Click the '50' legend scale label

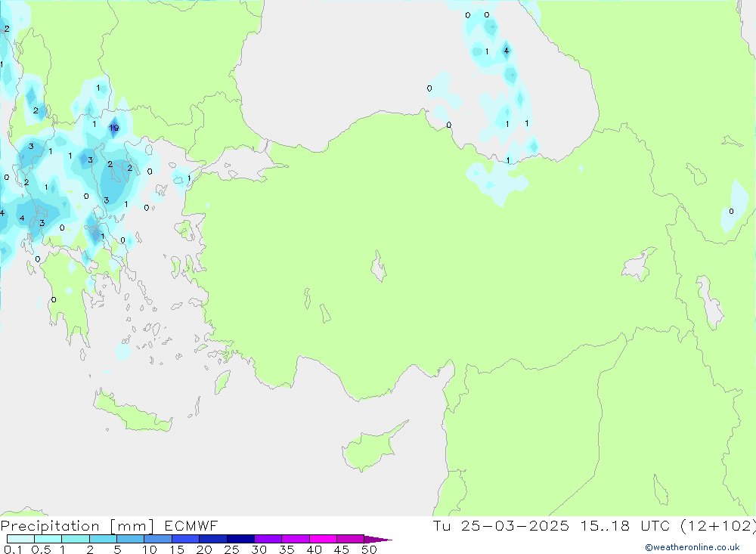pos(370,549)
